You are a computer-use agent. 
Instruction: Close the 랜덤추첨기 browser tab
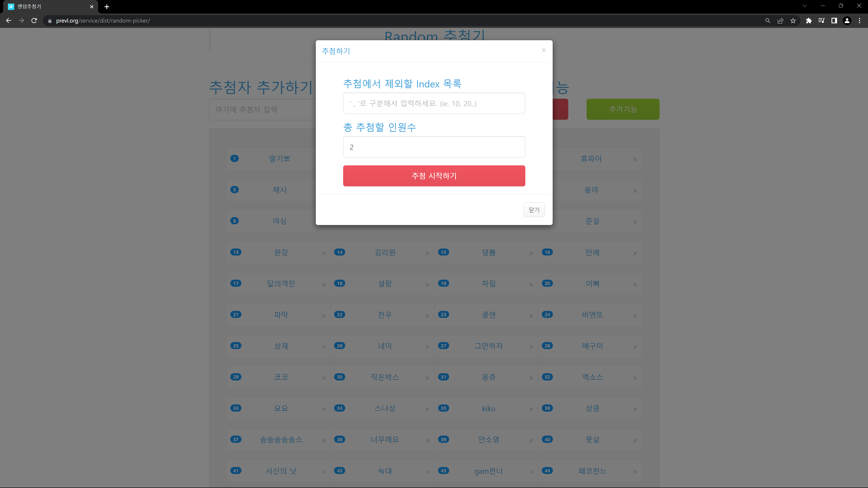(x=92, y=7)
